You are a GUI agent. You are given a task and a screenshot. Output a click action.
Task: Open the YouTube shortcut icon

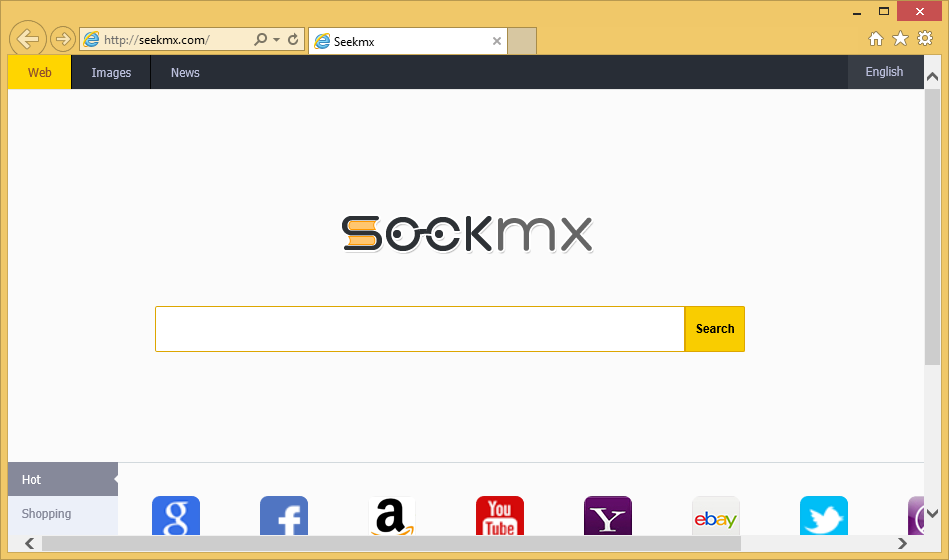pos(500,517)
